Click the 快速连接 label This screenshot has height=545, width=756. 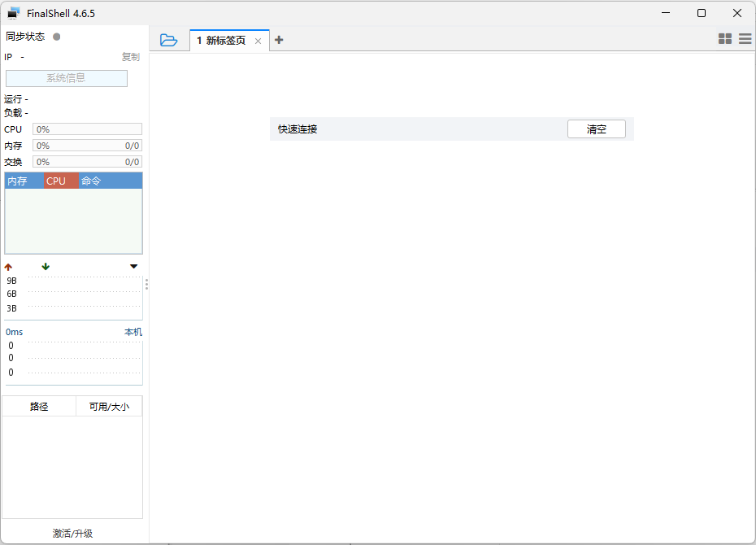[298, 129]
